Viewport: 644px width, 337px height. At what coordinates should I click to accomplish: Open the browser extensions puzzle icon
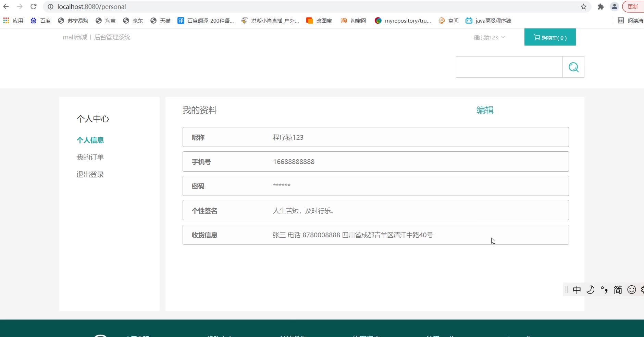pyautogui.click(x=600, y=7)
